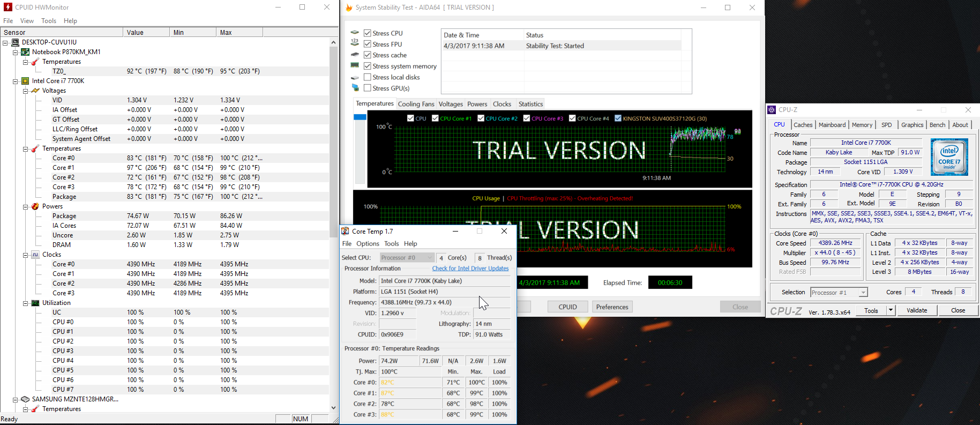Image resolution: width=980 pixels, height=425 pixels.
Task: Click the Max column header in HWMonitor
Action: tap(240, 33)
